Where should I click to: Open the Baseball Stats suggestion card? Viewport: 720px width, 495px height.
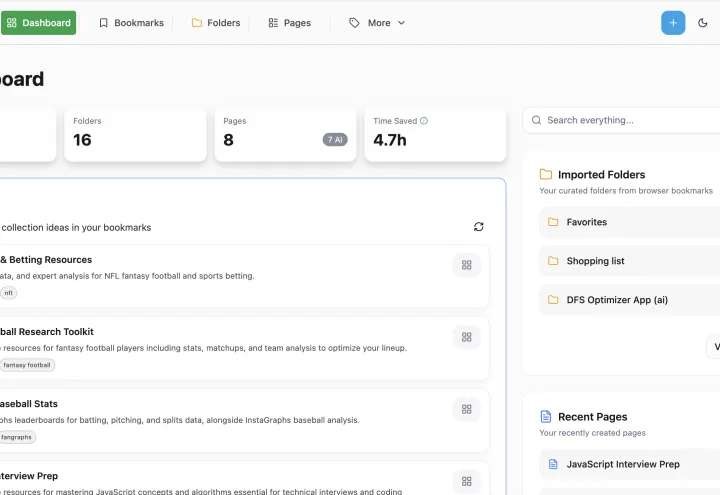coord(244,420)
